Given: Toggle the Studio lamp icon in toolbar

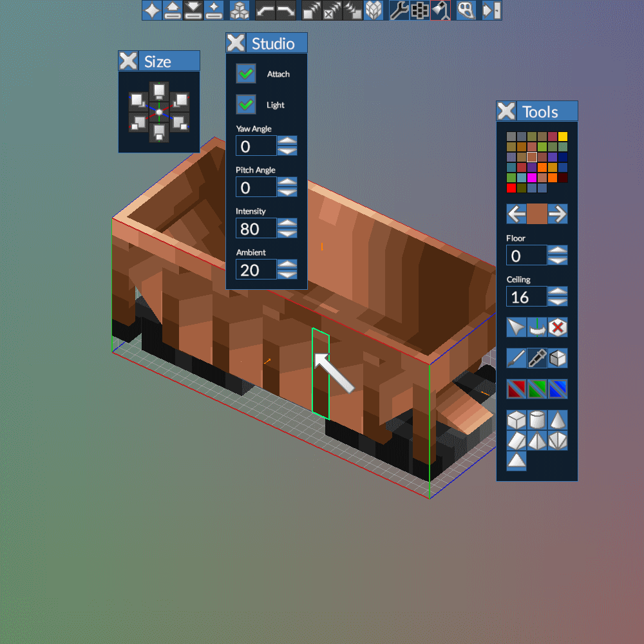Looking at the screenshot, I should pos(440,10).
